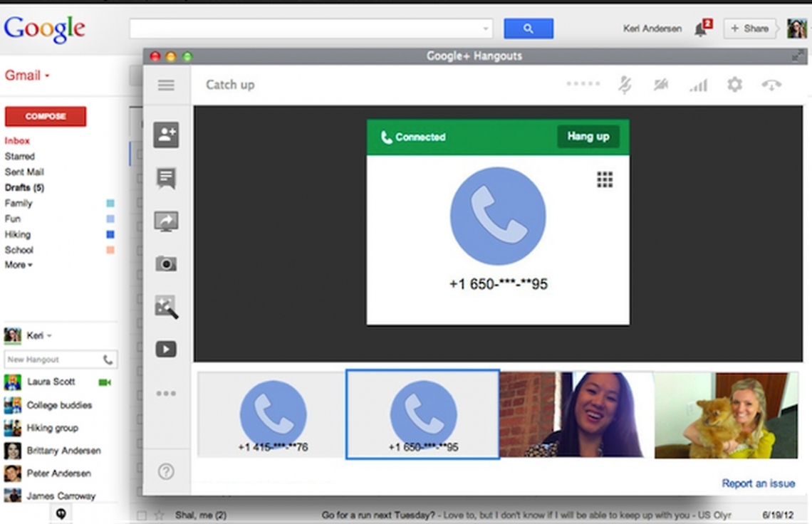The height and width of the screenshot is (524, 812).
Task: Click the Hang up button
Action: tap(588, 137)
